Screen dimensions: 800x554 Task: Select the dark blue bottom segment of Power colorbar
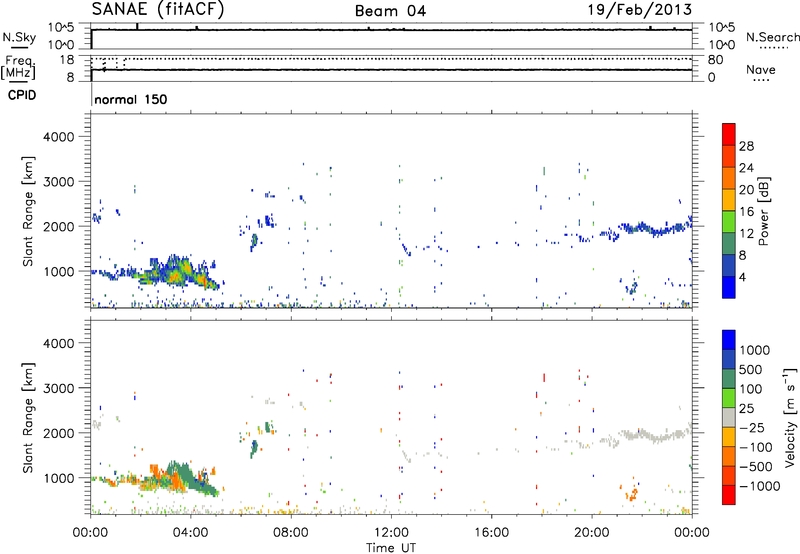pos(729,287)
